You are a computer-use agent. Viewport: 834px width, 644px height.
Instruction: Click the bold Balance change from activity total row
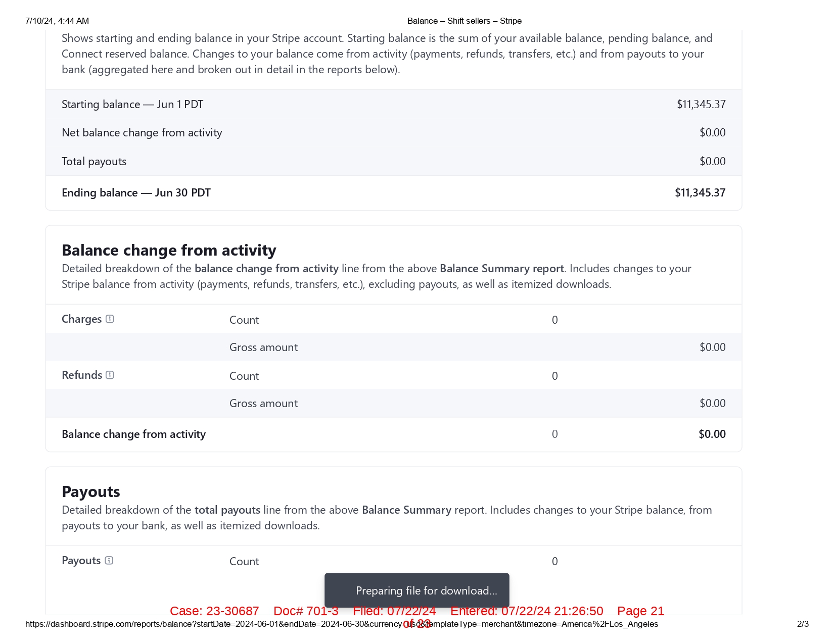(x=133, y=434)
